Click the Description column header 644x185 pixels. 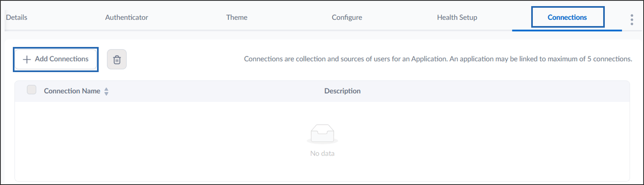pos(342,91)
